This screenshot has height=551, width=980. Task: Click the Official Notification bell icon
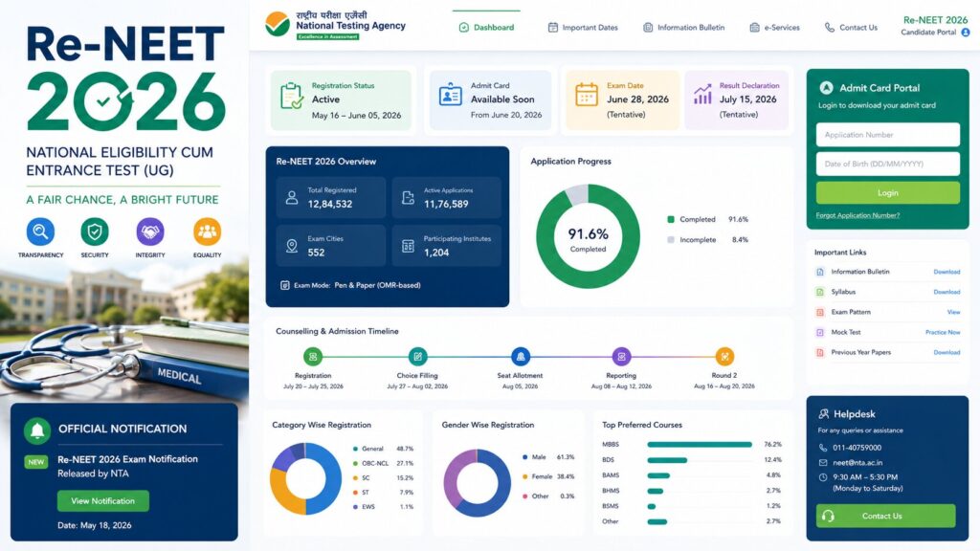(x=37, y=430)
